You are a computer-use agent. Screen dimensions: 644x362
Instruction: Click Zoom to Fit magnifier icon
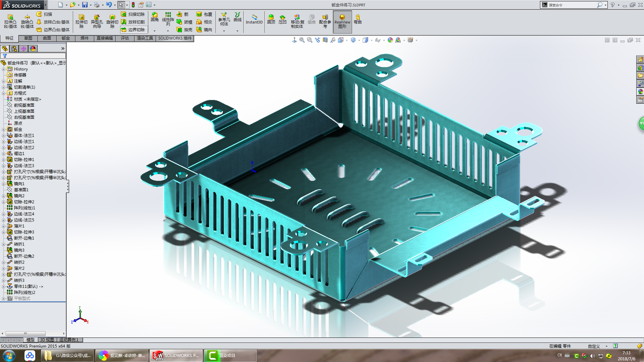(x=302, y=40)
